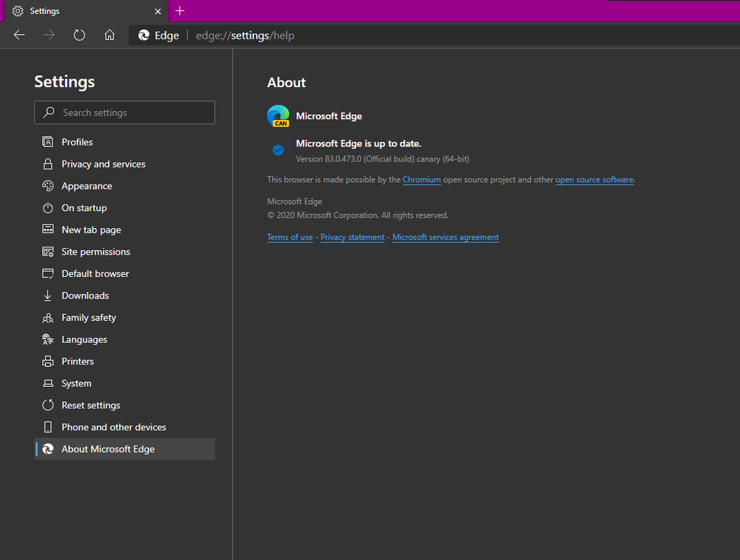This screenshot has height=560, width=740.
Task: Click the phone icon in sidebar
Action: click(47, 427)
